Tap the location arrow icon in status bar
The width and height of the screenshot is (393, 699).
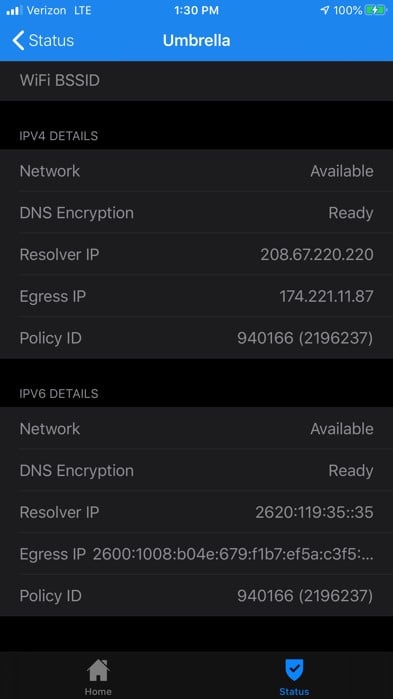(x=324, y=11)
